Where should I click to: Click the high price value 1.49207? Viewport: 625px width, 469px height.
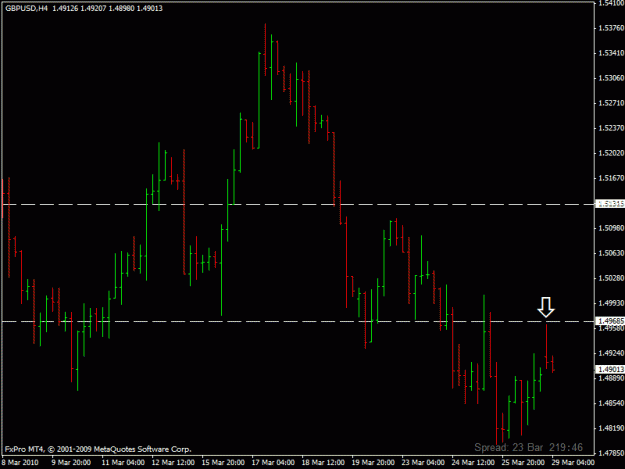coord(93,8)
